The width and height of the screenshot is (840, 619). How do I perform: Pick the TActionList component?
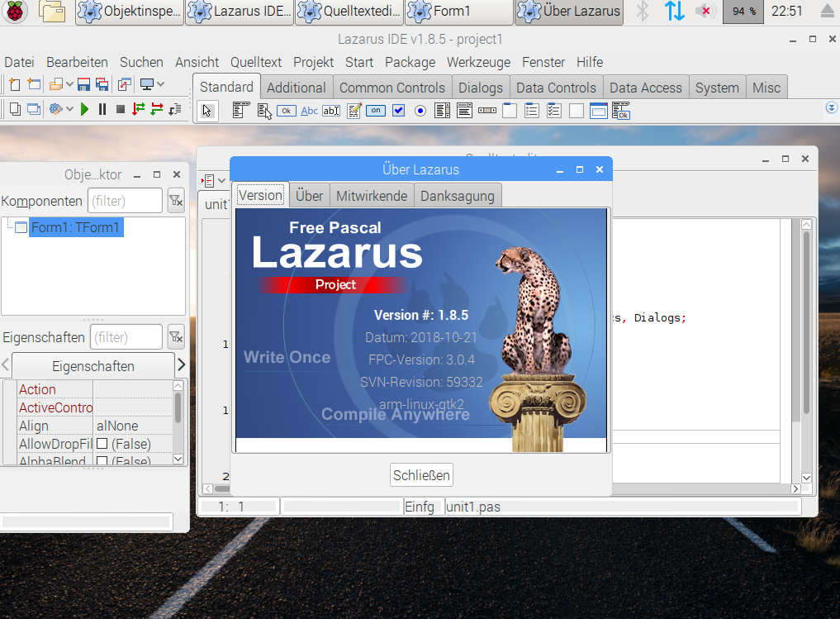coord(621,111)
